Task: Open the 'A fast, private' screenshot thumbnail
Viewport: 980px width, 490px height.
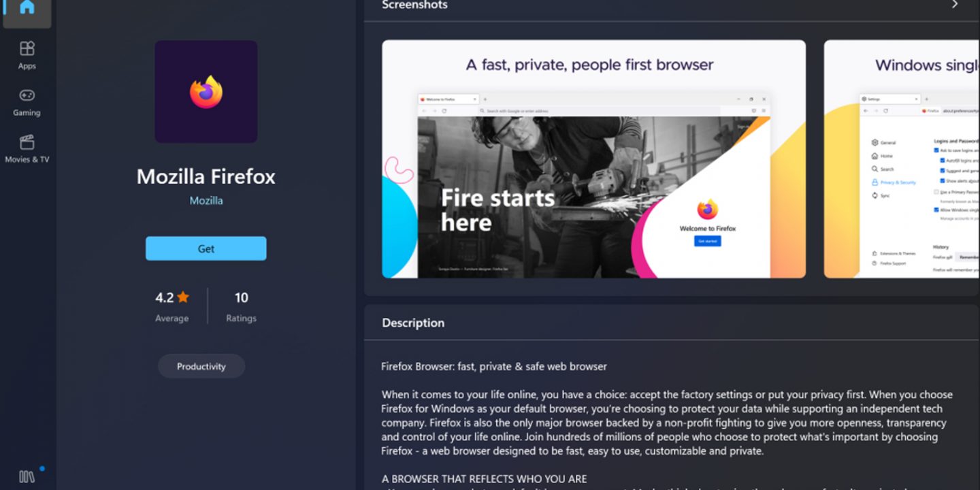Action: point(593,159)
